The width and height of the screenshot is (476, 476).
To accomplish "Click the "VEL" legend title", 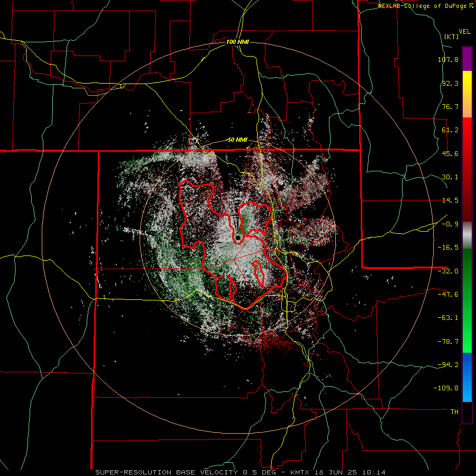I will click(x=465, y=32).
